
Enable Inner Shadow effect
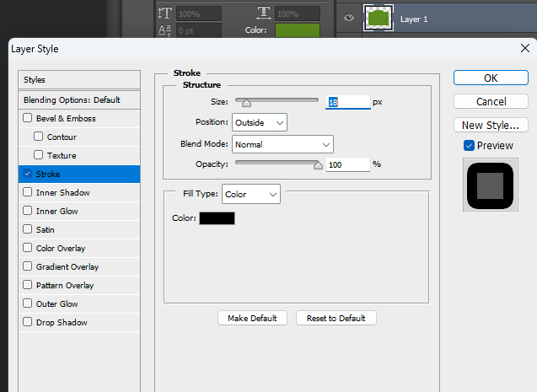[x=27, y=192]
